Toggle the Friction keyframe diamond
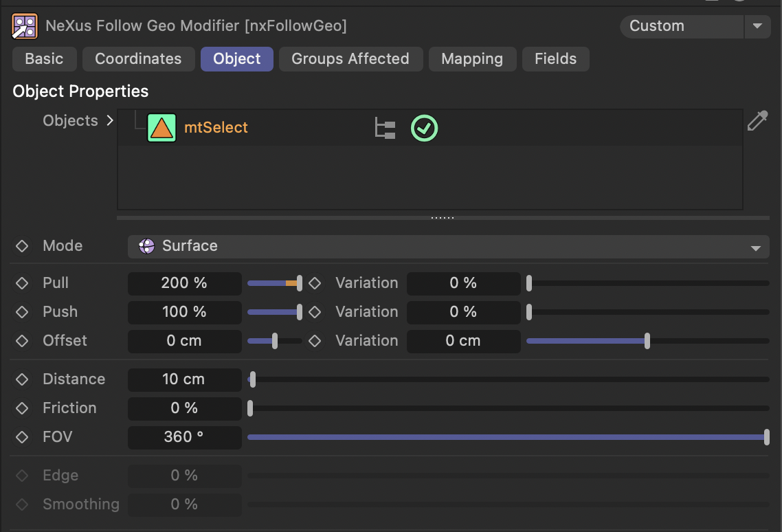 [x=22, y=408]
